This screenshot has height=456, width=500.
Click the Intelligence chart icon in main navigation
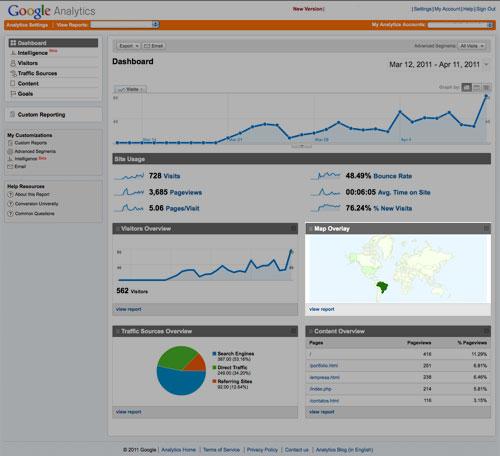(13, 53)
